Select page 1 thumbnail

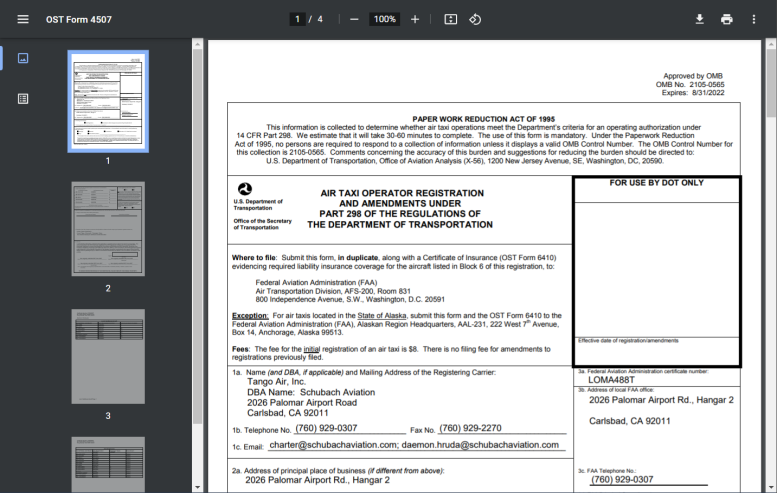tap(108, 101)
